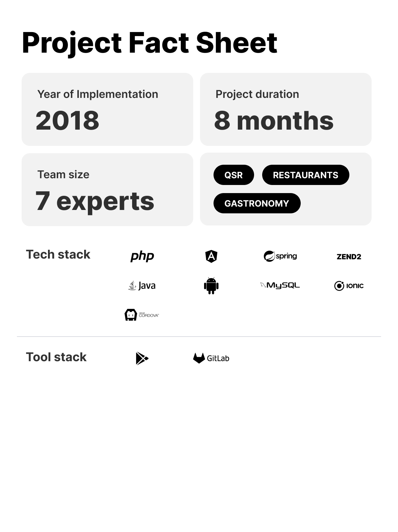Click the Java logo
The width and height of the screenshot is (398, 532).
click(142, 286)
